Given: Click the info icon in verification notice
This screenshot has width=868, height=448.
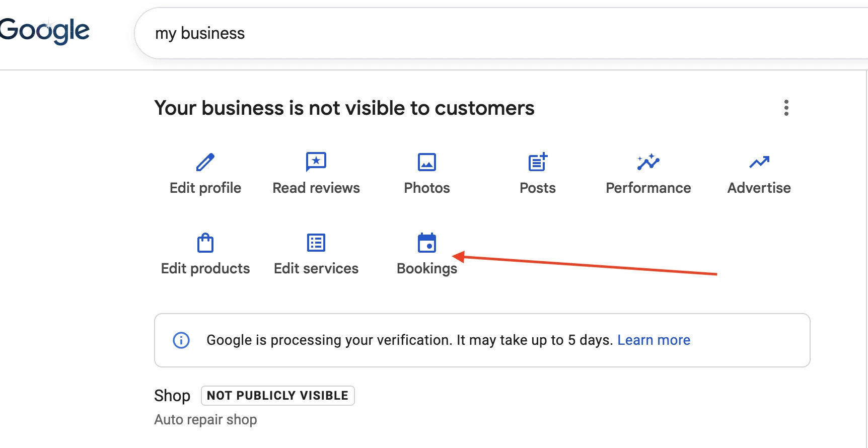Looking at the screenshot, I should pos(181,340).
